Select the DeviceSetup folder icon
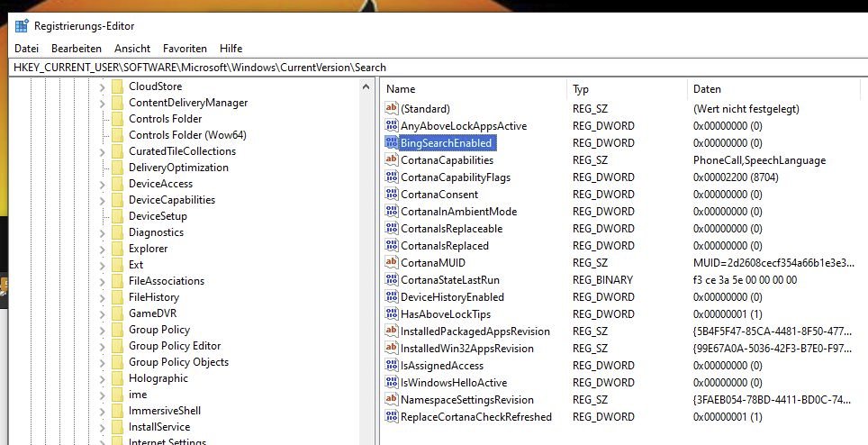Image resolution: width=868 pixels, height=445 pixels. 117,216
